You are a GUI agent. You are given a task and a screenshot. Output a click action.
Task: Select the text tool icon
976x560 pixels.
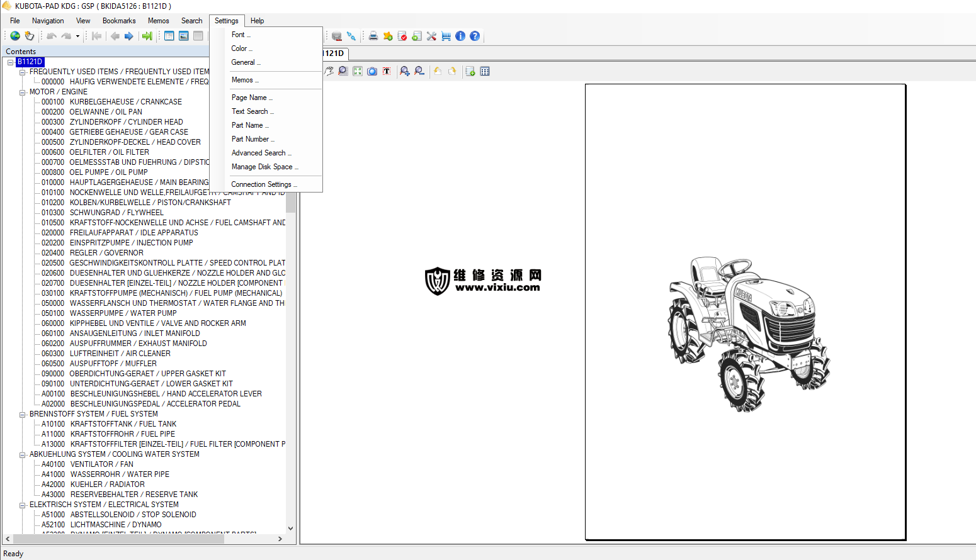pos(387,71)
